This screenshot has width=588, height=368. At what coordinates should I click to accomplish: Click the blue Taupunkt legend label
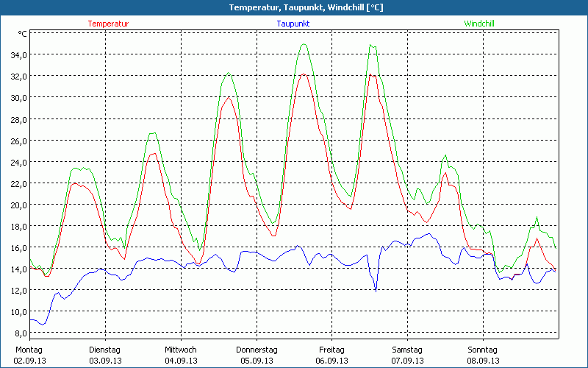(293, 24)
